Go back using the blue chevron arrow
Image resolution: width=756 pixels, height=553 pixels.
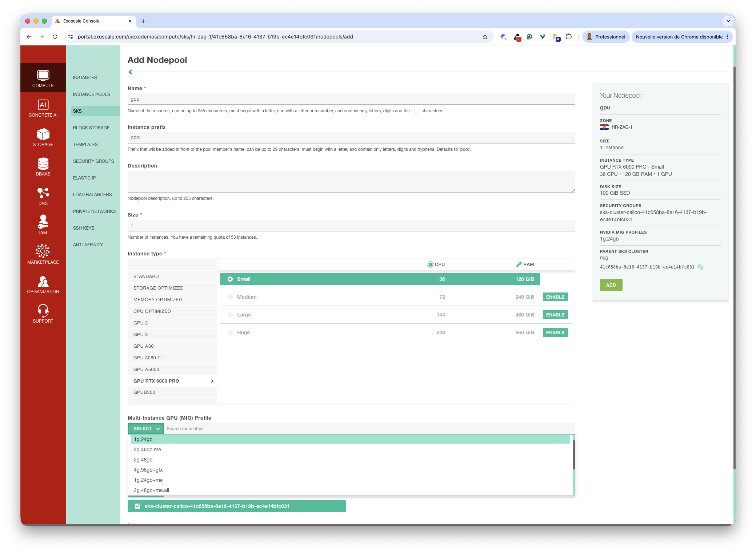130,72
